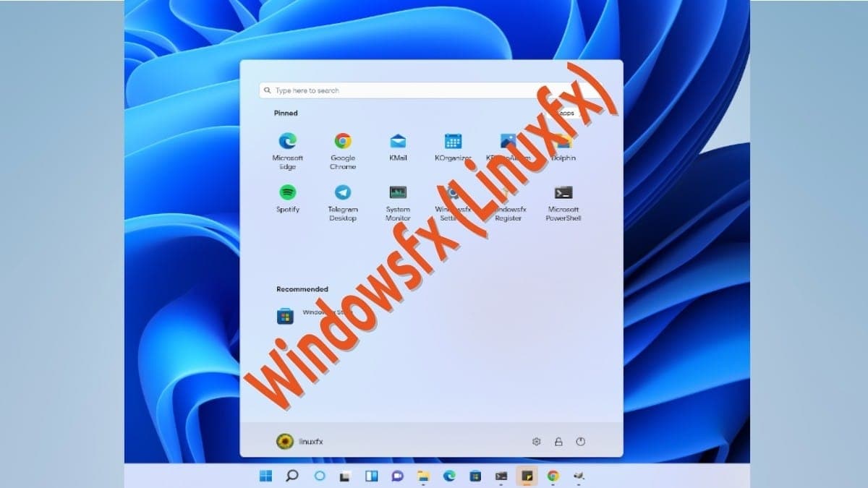Click the lock icon in Start menu
The height and width of the screenshot is (488, 868).
(x=558, y=441)
